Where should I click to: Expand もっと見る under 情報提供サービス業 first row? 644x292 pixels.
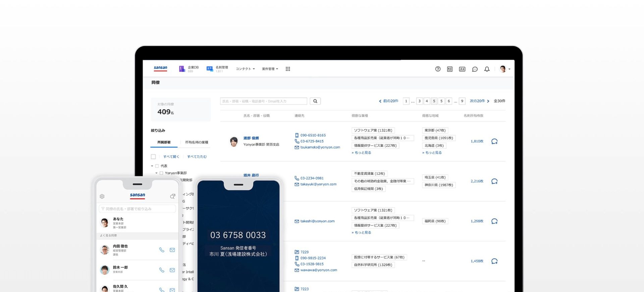pos(361,153)
